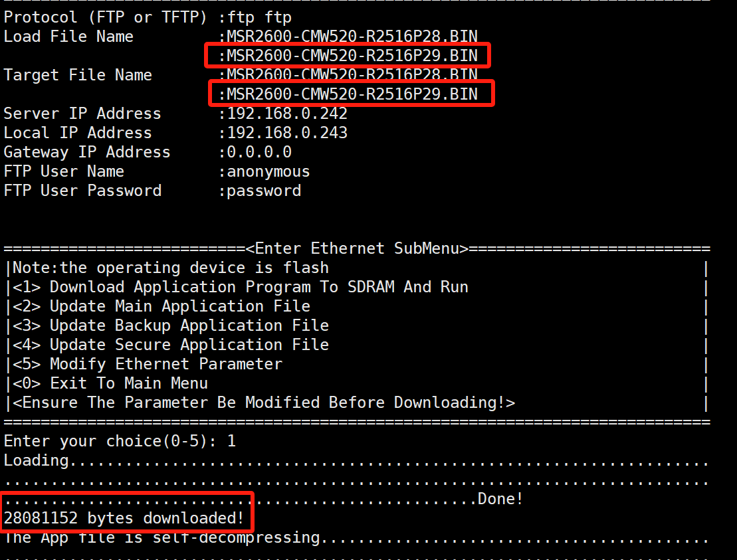
Task: Click the 'Done!' text after loading dots
Action: click(500, 498)
